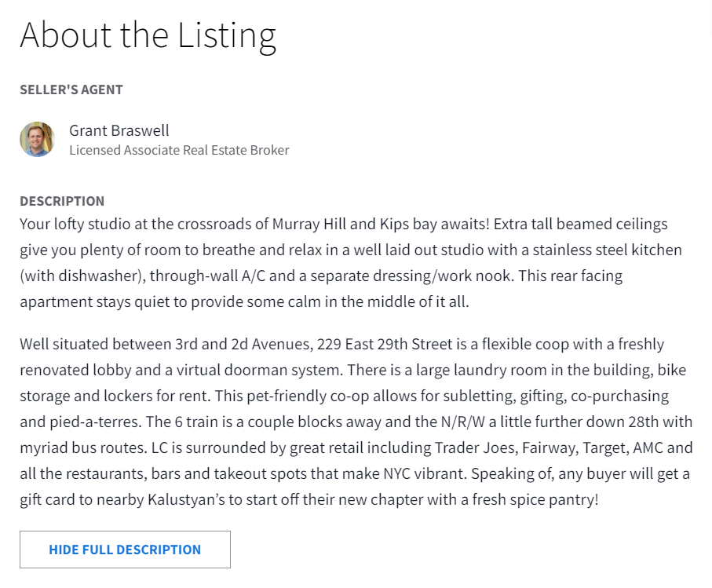Collapse listing with Hide Full Description
Viewport: 712px width, 588px height.
coord(125,550)
